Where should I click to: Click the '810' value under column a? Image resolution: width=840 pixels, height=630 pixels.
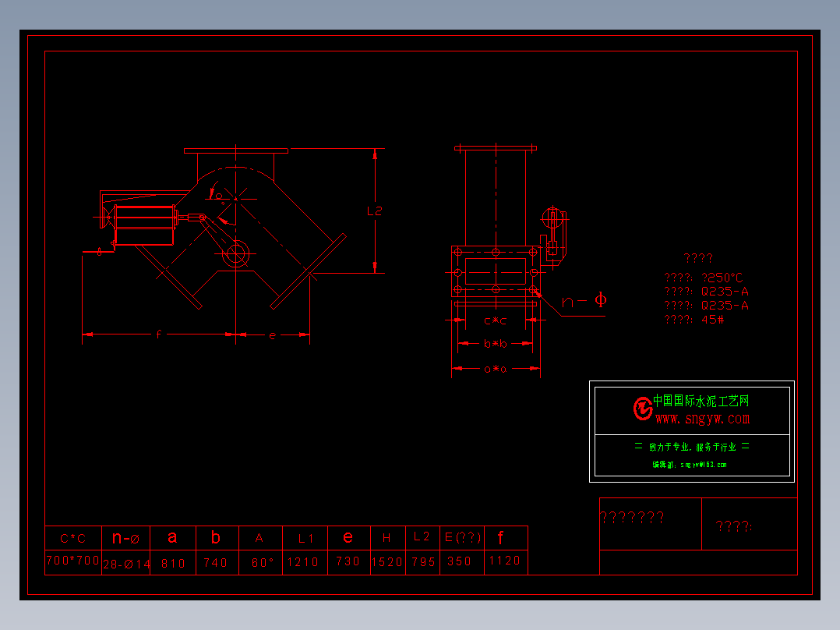click(173, 564)
